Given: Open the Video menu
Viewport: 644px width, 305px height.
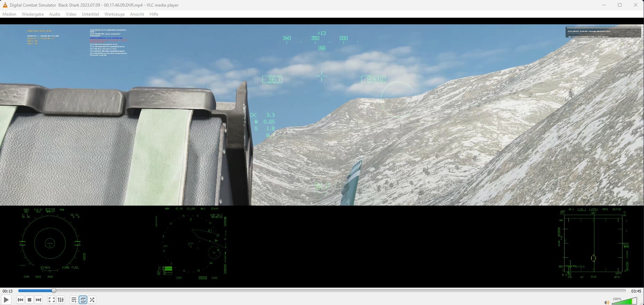Looking at the screenshot, I should click(x=71, y=14).
